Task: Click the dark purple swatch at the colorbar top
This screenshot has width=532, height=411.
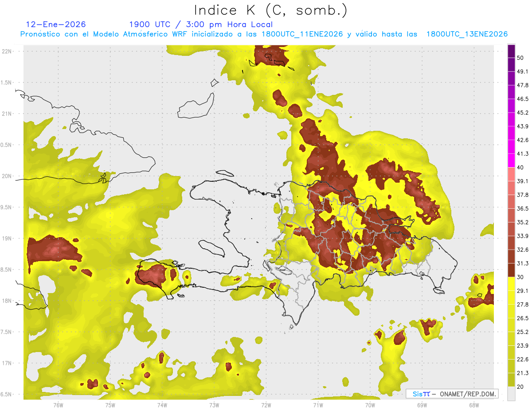Action: coord(511,51)
